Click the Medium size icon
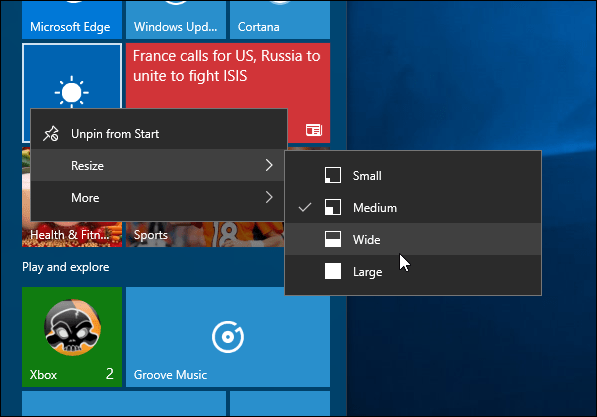597x417 pixels. [333, 208]
